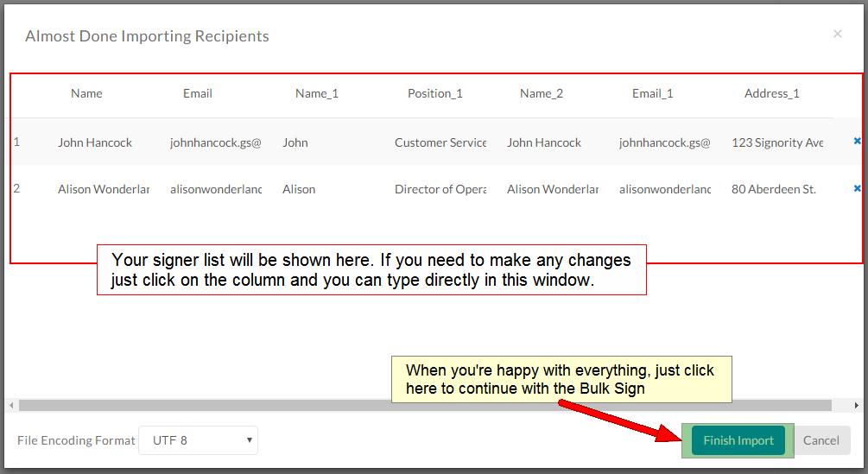Close the Almost Done Importing Recipients dialog
This screenshot has height=474, width=868.
(838, 34)
